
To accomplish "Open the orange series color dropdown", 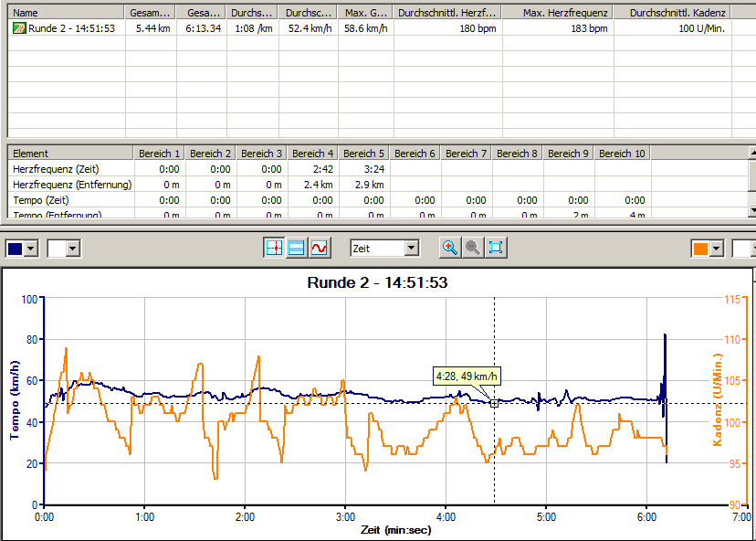I will pyautogui.click(x=718, y=249).
